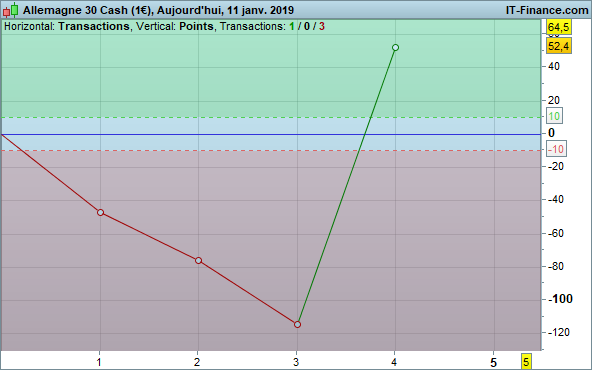Click the 20 label on vertical axis
This screenshot has height=370, width=592.
coord(553,100)
